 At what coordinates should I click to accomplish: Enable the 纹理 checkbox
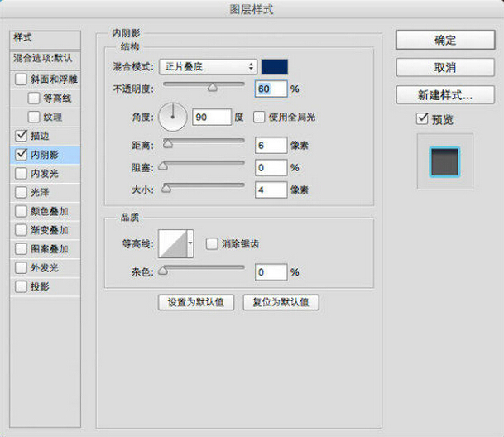33,117
